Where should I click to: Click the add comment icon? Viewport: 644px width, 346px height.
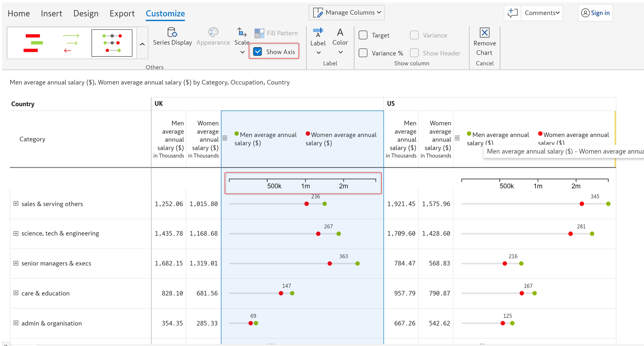(x=512, y=13)
